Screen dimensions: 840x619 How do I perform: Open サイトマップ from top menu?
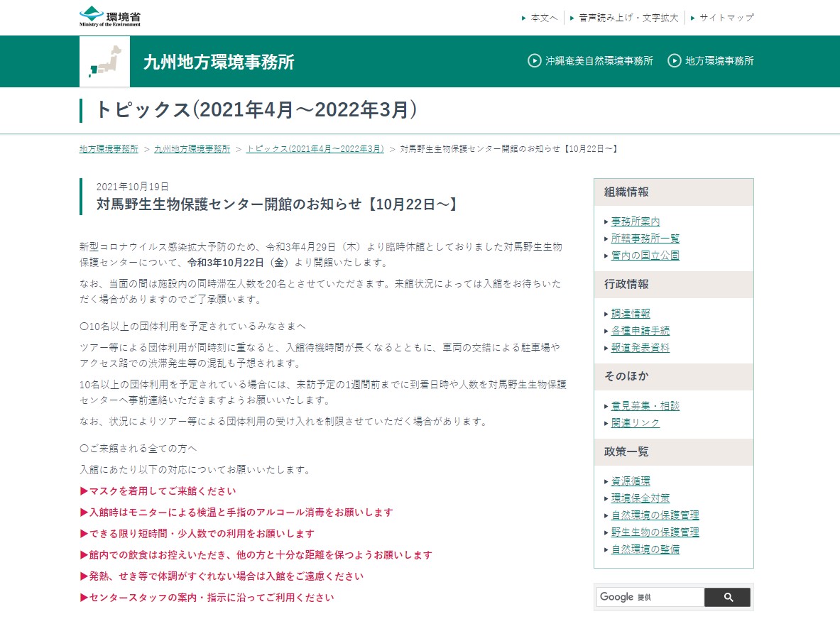tap(726, 18)
